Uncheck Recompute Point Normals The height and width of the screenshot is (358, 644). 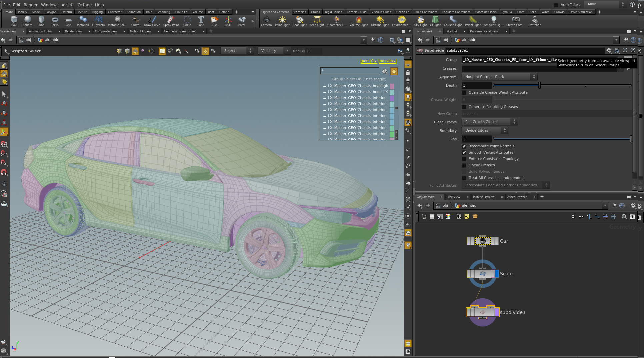tap(464, 146)
